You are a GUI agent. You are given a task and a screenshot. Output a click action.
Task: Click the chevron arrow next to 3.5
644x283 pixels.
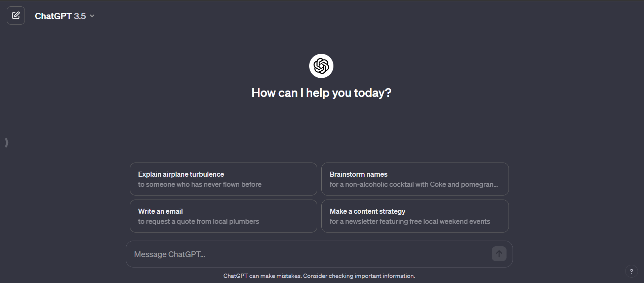[x=92, y=16]
